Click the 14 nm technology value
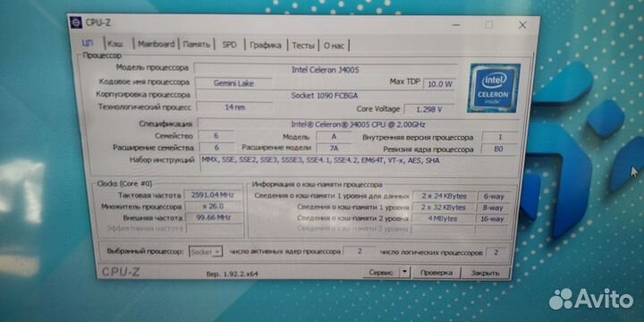Viewport: 644px width, 322px height. [x=234, y=107]
